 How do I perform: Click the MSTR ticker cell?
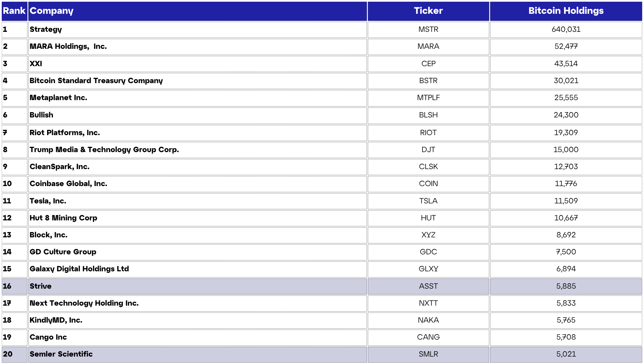[428, 30]
